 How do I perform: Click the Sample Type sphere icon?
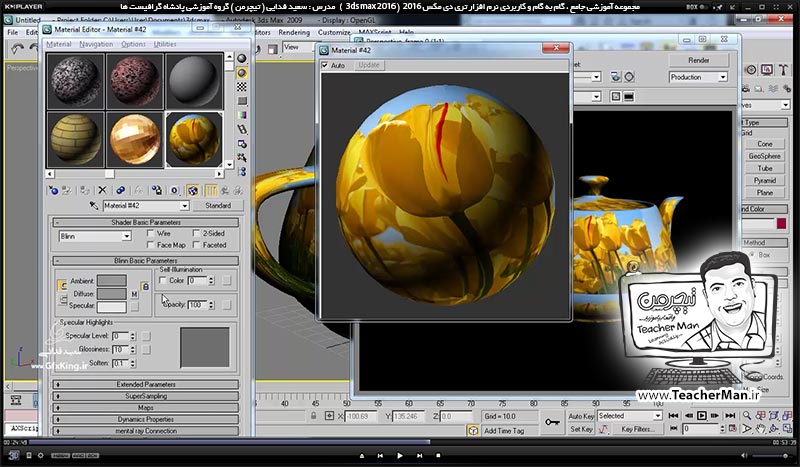242,58
